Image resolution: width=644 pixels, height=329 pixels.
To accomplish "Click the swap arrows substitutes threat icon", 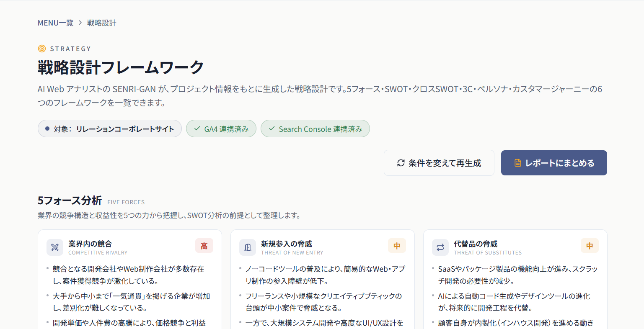I will 440,247.
